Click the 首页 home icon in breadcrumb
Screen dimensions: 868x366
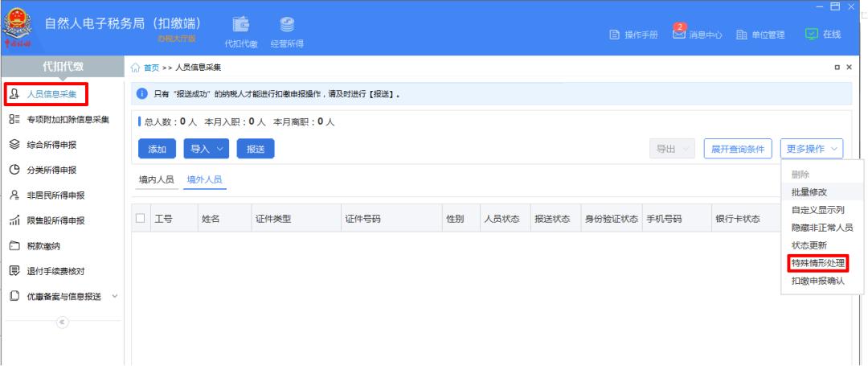pos(135,66)
